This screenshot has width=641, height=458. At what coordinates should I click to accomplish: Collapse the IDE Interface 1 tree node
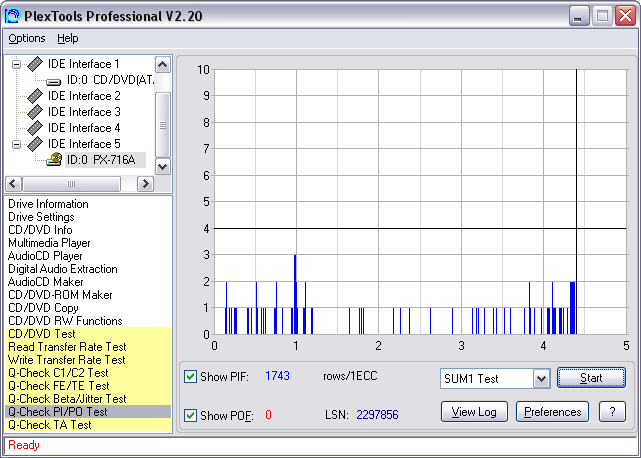[x=16, y=64]
